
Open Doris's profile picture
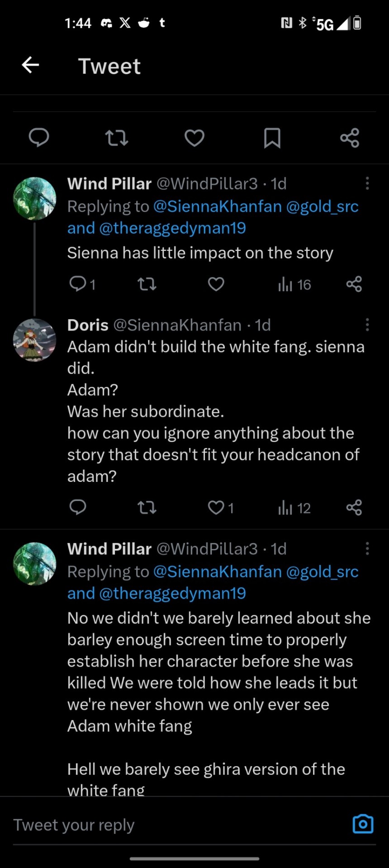pos(35,340)
